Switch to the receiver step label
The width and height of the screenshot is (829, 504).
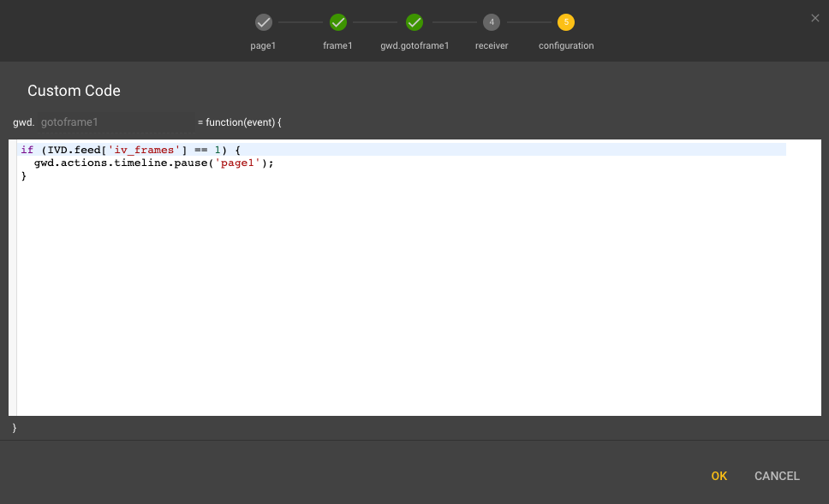click(x=492, y=45)
